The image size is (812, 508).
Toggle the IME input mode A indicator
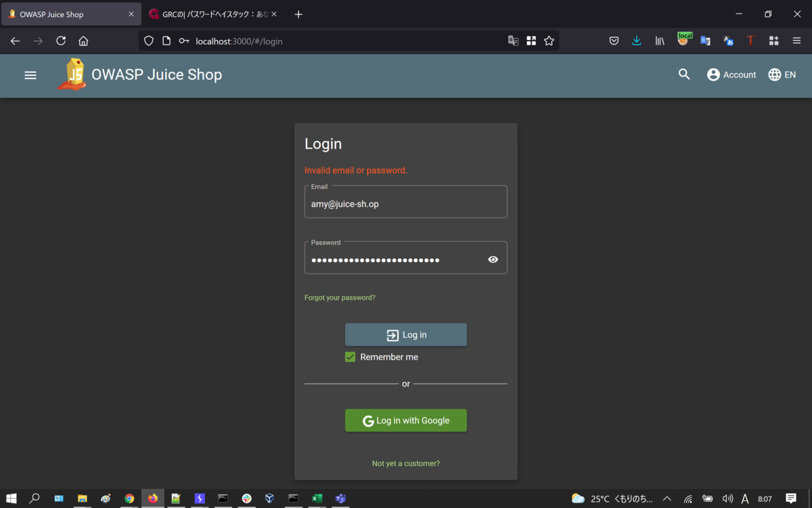(x=745, y=499)
